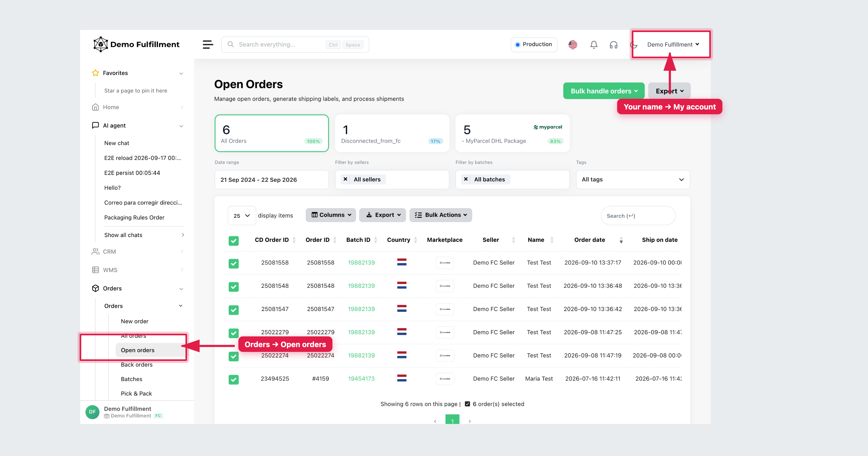Click the US flag language icon
Screen dimensions: 868x456
coord(573,44)
